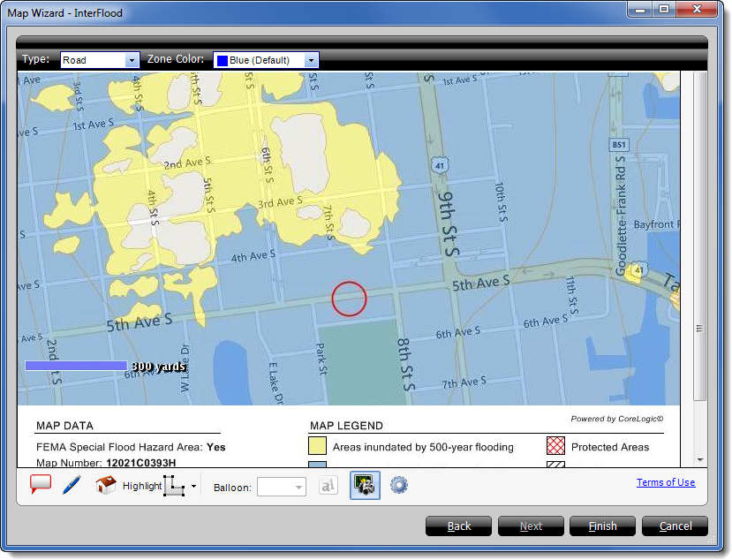
Task: Click the balloon text font icon
Action: pos(328,486)
